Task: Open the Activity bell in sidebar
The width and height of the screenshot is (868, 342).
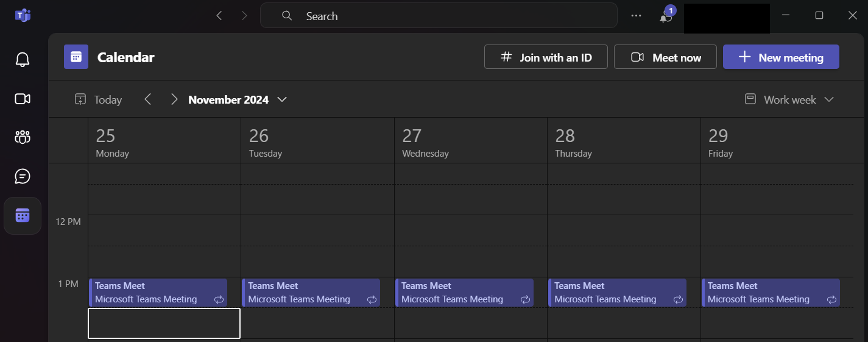Action: pyautogui.click(x=23, y=60)
